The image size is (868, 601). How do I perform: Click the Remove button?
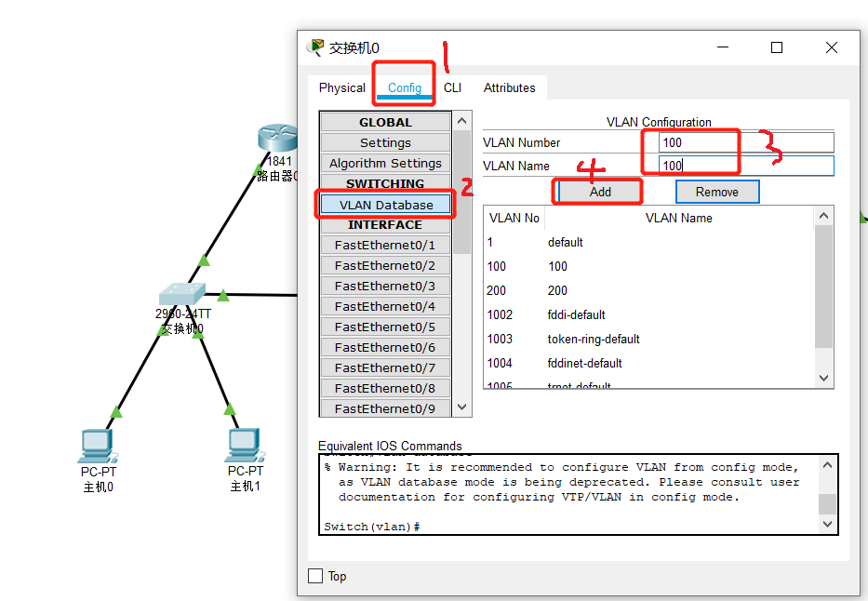(717, 191)
